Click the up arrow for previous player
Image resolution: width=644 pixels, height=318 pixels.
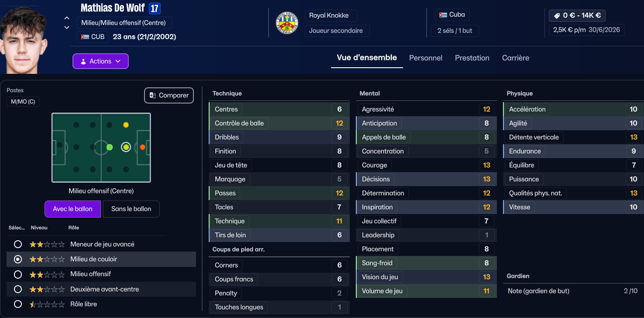tap(67, 18)
